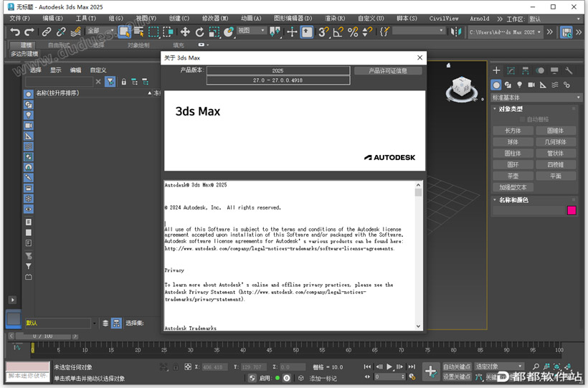Image resolution: width=588 pixels, height=388 pixels.
Task: Enable the 自动栅格 checkbox
Action: [x=522, y=119]
